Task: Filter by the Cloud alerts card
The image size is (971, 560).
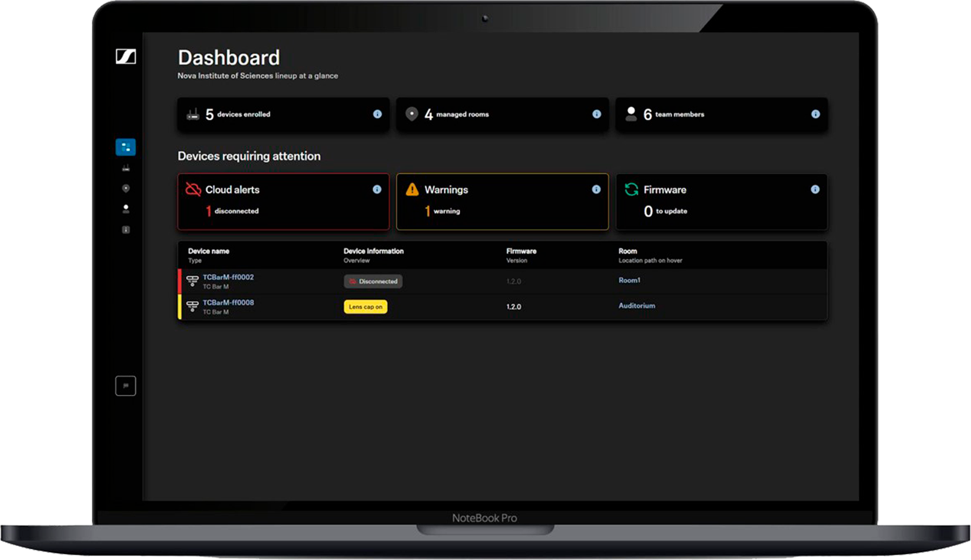Action: pyautogui.click(x=283, y=202)
